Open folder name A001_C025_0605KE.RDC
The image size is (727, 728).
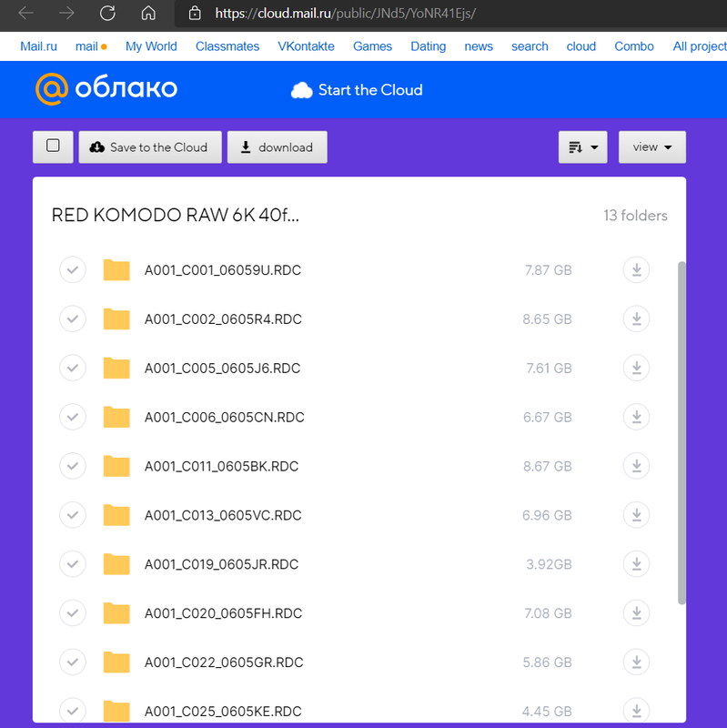click(223, 711)
